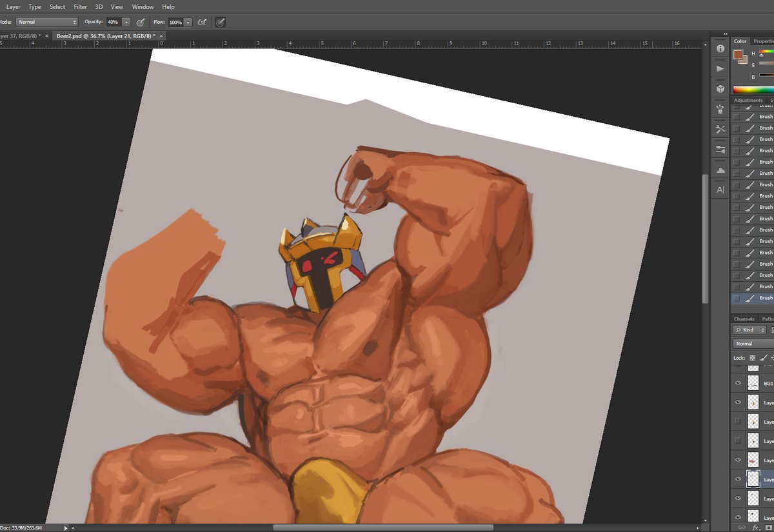This screenshot has height=532, width=774.
Task: Open the Histogram panel
Action: 720,170
